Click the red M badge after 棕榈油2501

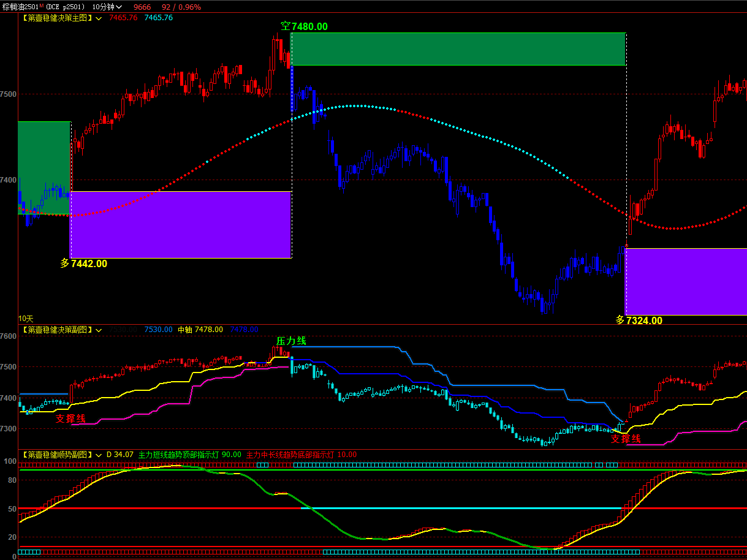click(42, 6)
